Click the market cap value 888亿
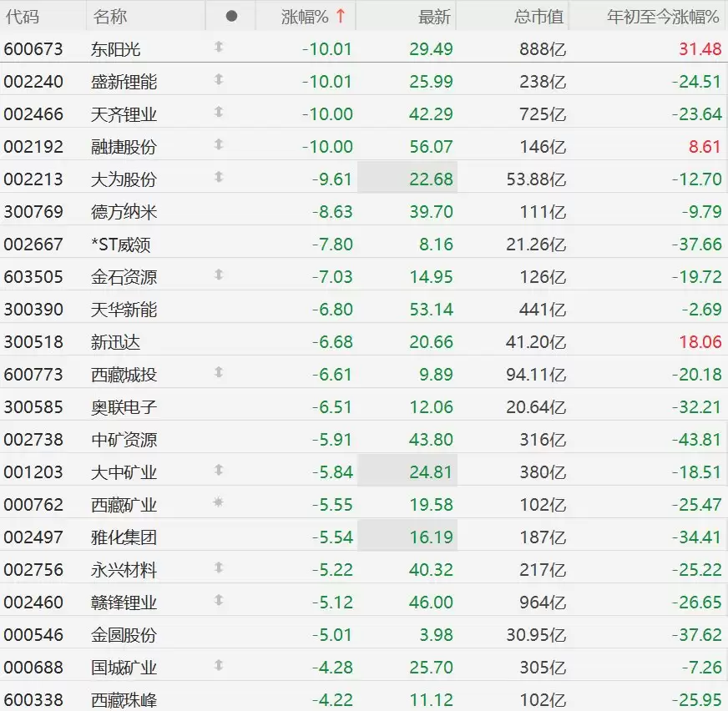 [x=543, y=48]
